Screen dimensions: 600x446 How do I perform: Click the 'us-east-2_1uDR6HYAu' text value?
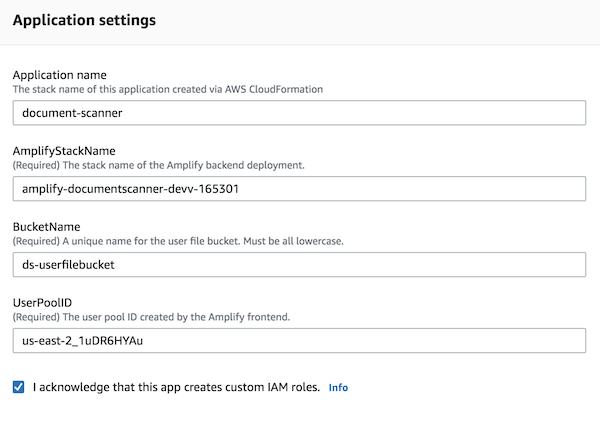(x=89, y=340)
